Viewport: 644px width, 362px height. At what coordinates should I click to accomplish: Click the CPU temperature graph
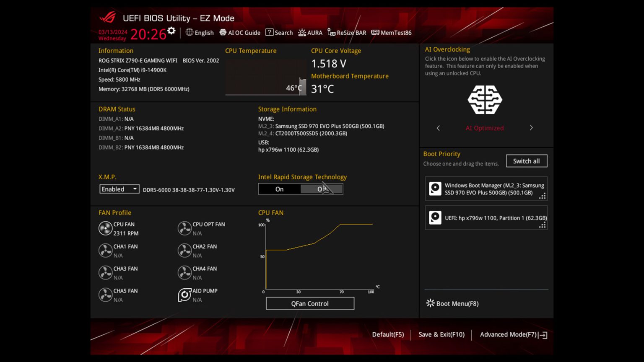(266, 77)
